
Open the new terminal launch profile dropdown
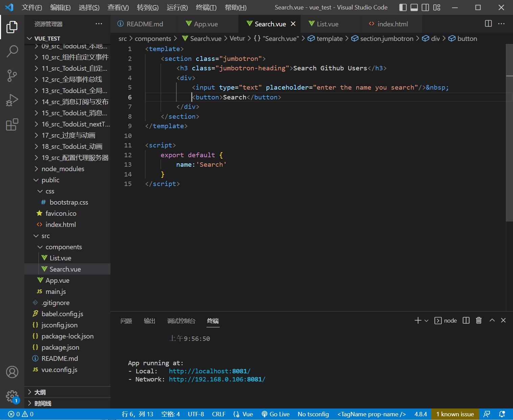coord(426,321)
